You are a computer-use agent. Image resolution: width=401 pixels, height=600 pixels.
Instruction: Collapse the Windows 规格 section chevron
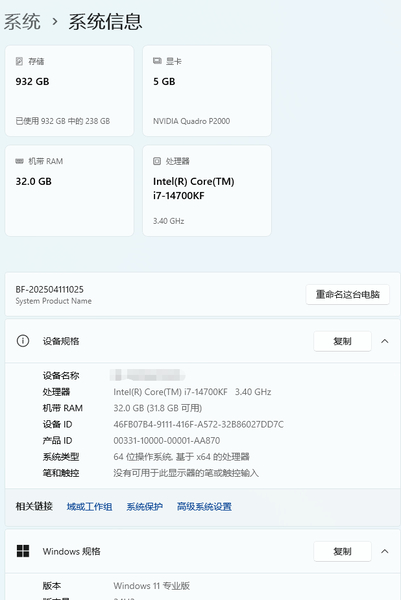coord(385,551)
